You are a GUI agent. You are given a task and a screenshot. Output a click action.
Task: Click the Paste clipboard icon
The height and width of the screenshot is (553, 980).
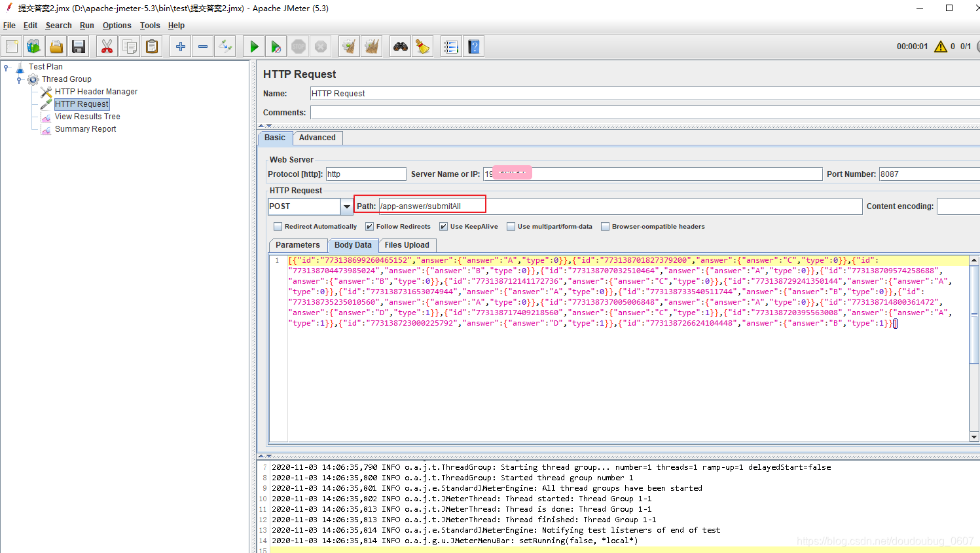point(152,47)
